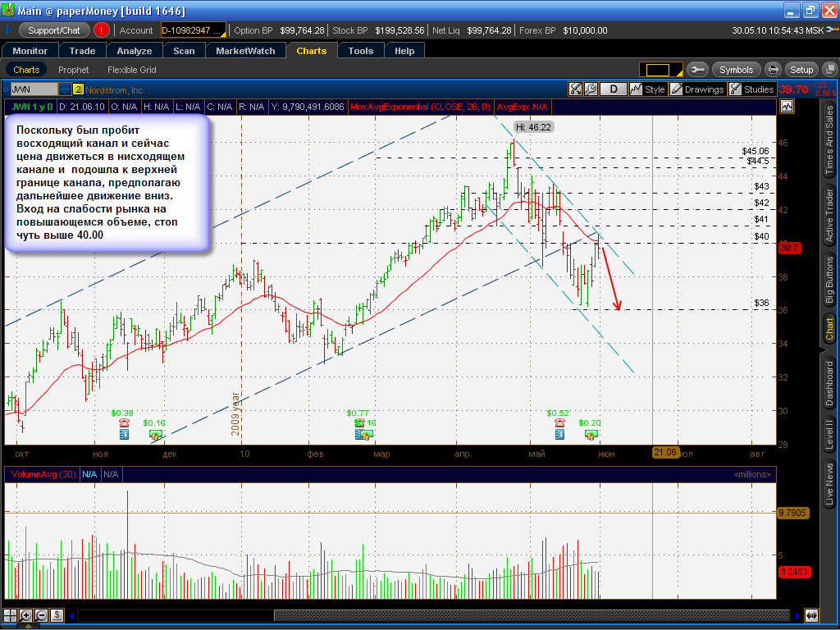Click the small circle left of JWN
840x630 pixels.
click(x=6, y=89)
